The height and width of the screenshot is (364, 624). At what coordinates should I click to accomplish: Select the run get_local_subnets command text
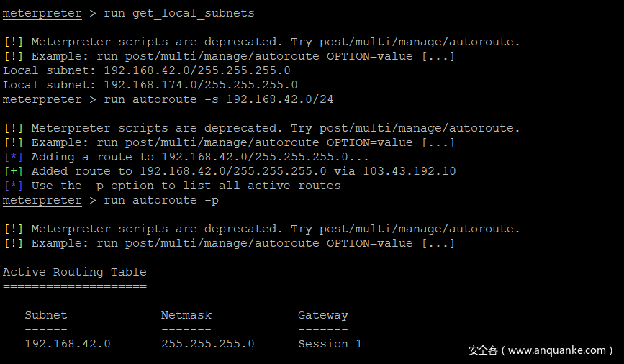tap(179, 13)
